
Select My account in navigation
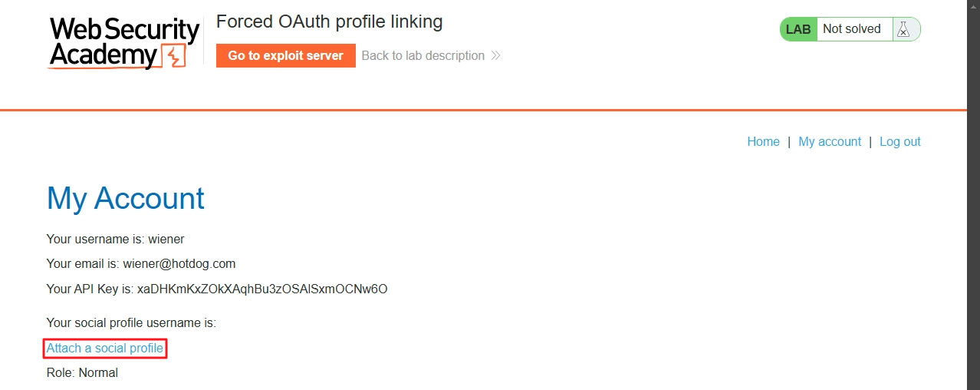[830, 141]
